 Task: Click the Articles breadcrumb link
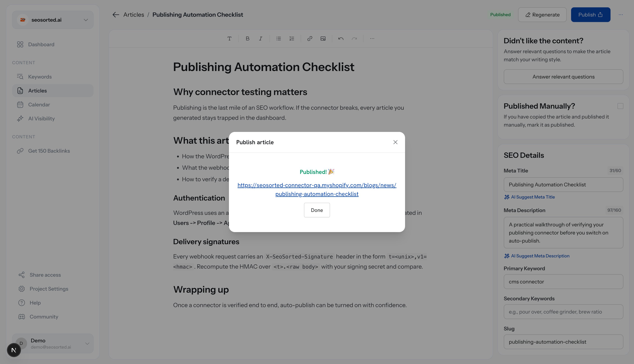pyautogui.click(x=133, y=15)
